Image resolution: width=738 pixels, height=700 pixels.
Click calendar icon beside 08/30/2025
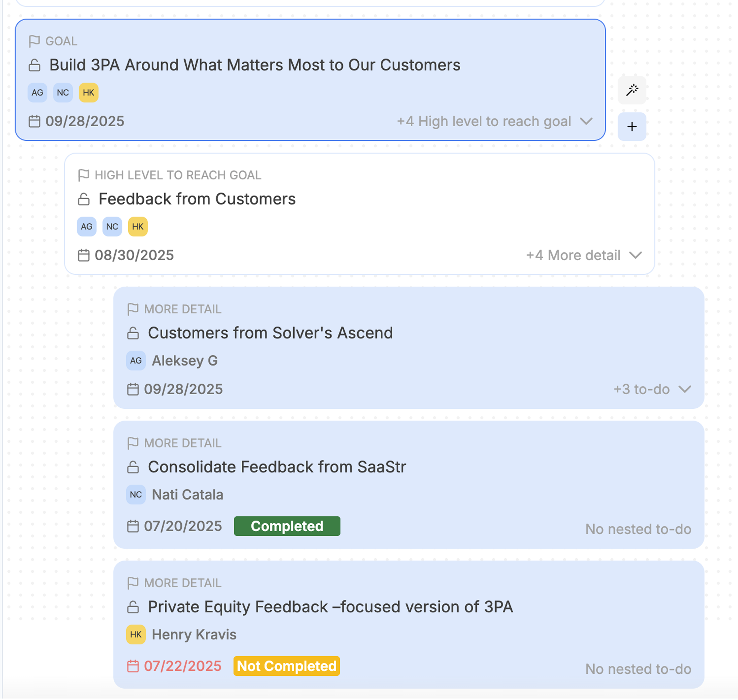(84, 255)
